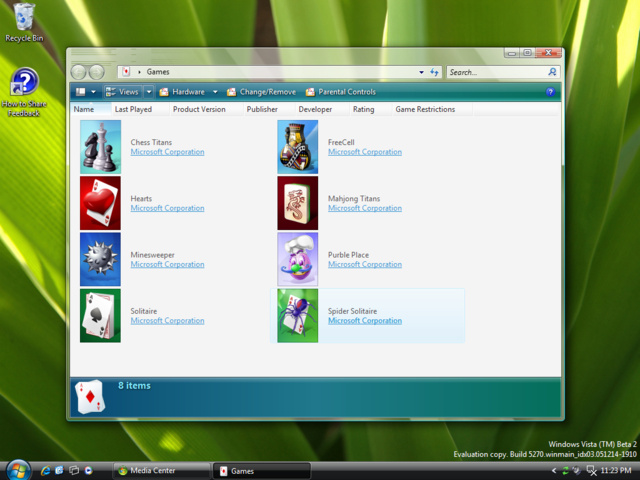
Task: Sort by Rating column header
Action: click(x=370, y=109)
